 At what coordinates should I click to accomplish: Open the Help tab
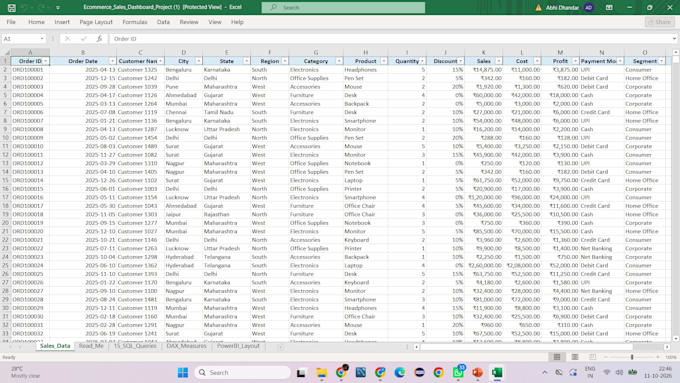click(237, 22)
